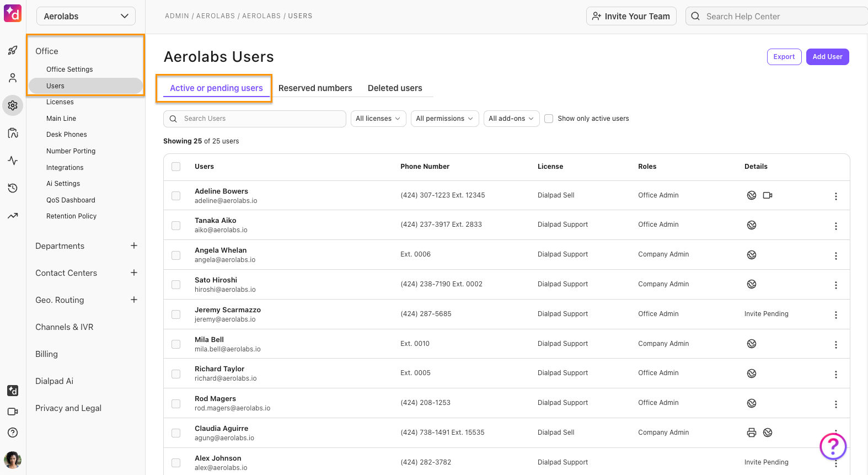Open Privacy and Legal section
868x475 pixels.
[x=68, y=408]
